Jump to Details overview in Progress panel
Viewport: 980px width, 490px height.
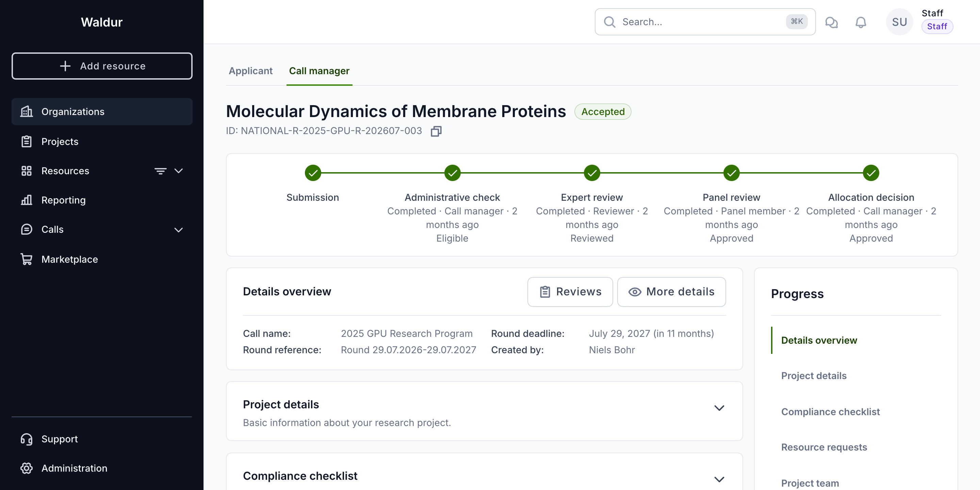click(819, 340)
